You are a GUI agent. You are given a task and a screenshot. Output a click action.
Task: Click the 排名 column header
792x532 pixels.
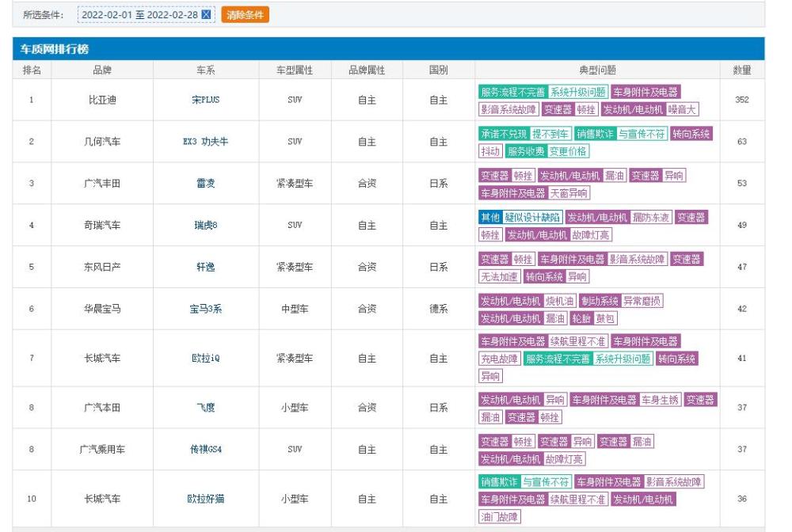[x=32, y=70]
